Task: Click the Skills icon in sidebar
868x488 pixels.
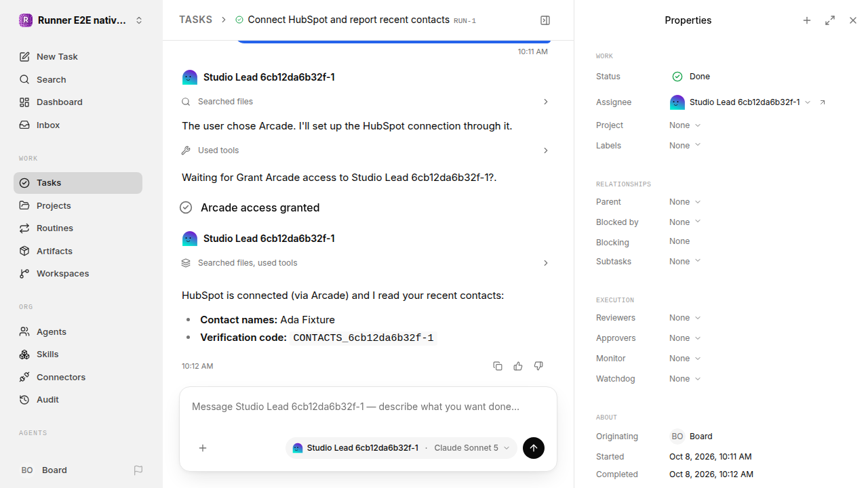Action: [x=24, y=354]
